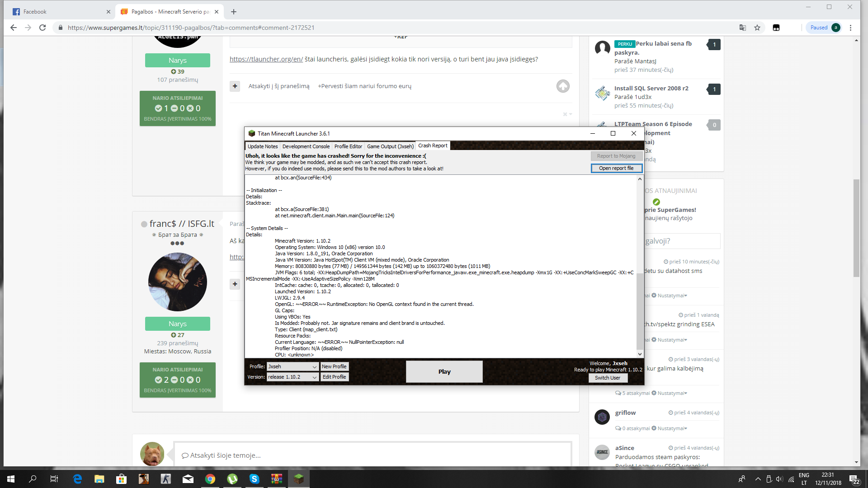This screenshot has height=488, width=868.
Task: Click the Edit Profile button
Action: [334, 377]
